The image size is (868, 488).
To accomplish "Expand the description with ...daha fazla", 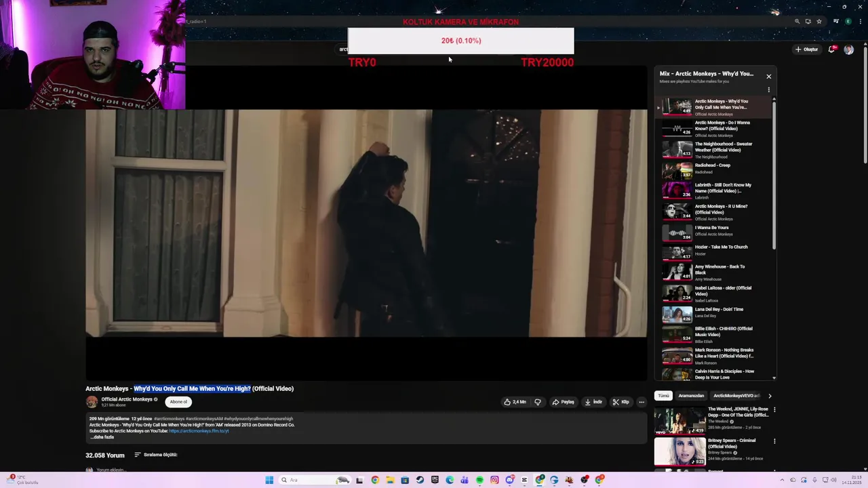I will [x=102, y=437].
